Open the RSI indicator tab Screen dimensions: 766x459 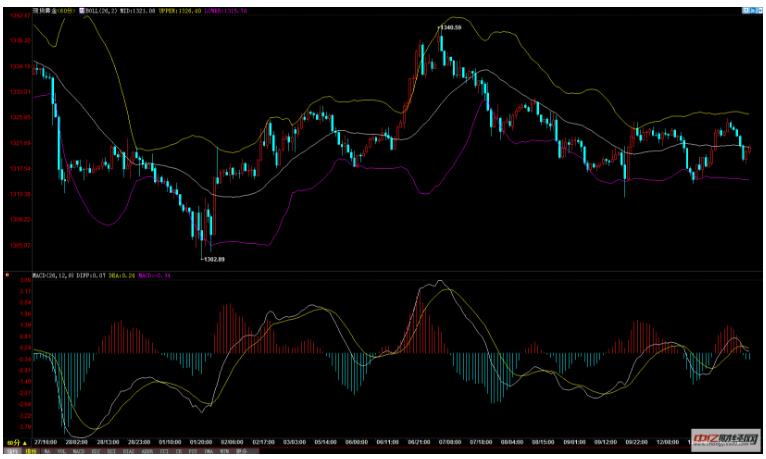(x=112, y=452)
